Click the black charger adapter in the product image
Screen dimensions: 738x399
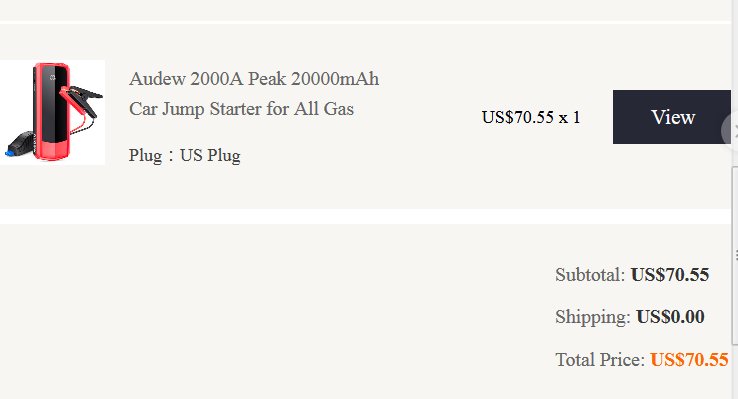(19, 143)
